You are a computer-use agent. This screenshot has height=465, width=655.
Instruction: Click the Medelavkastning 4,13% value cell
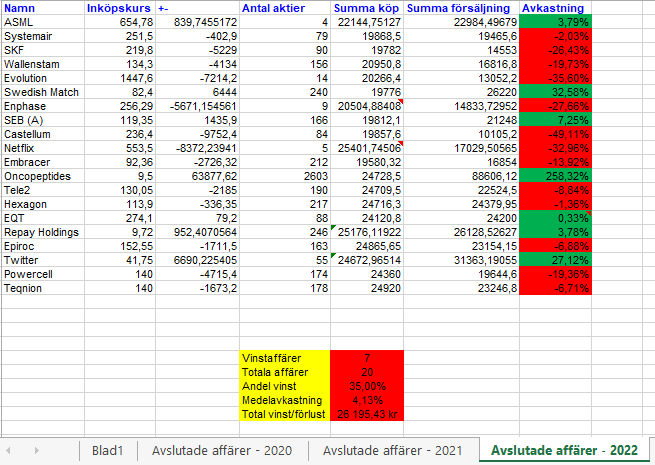pyautogui.click(x=366, y=399)
